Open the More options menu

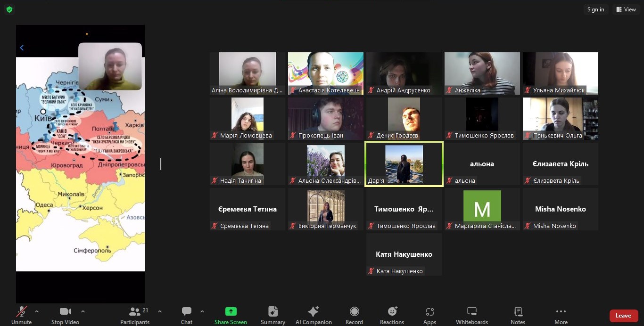(x=561, y=315)
